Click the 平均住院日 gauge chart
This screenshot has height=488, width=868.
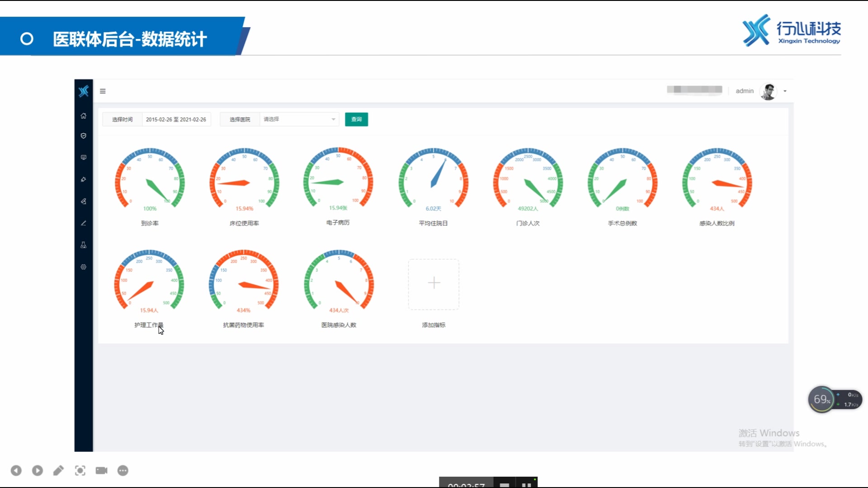point(433,178)
